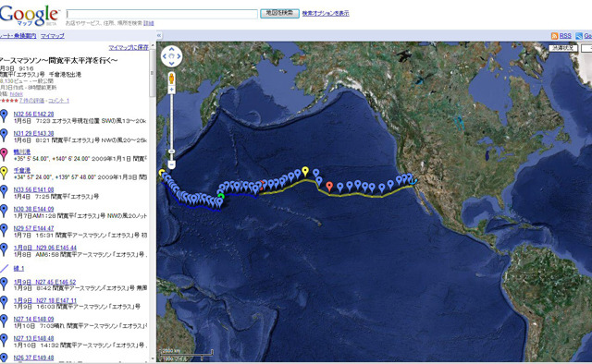The image size is (592, 364).
Task: Click the マイマップに保存 link
Action: (129, 47)
